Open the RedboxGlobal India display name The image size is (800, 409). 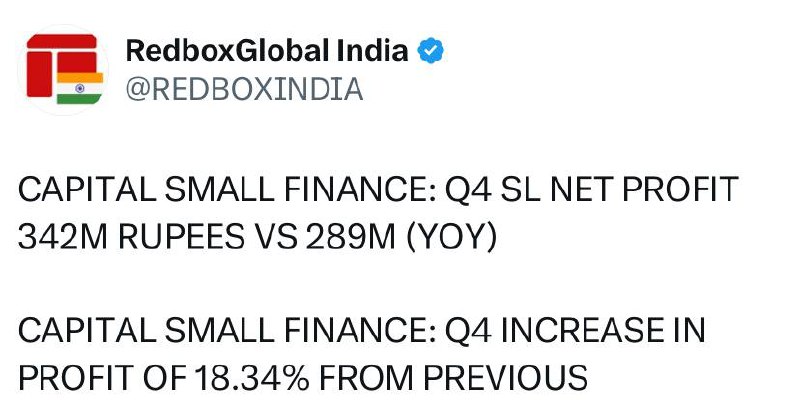coord(267,50)
